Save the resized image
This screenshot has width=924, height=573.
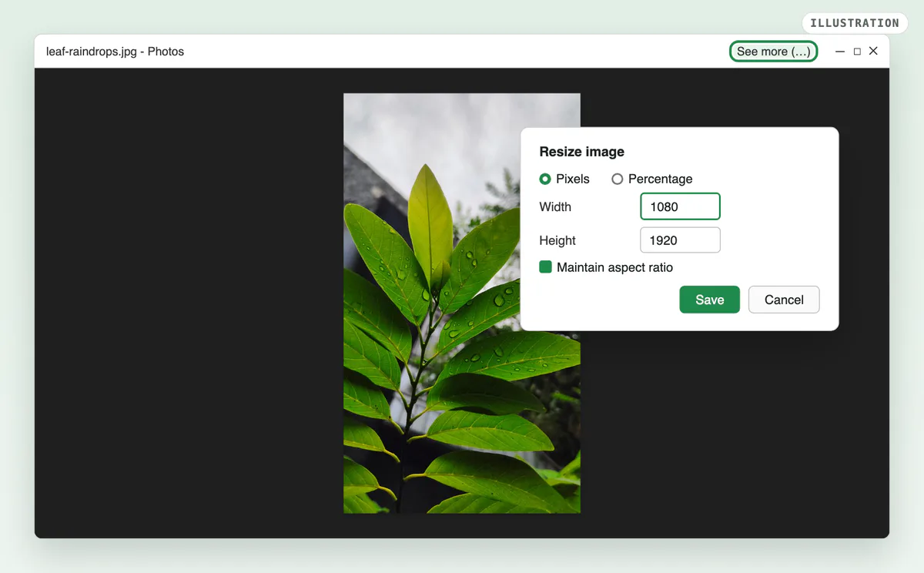point(709,300)
